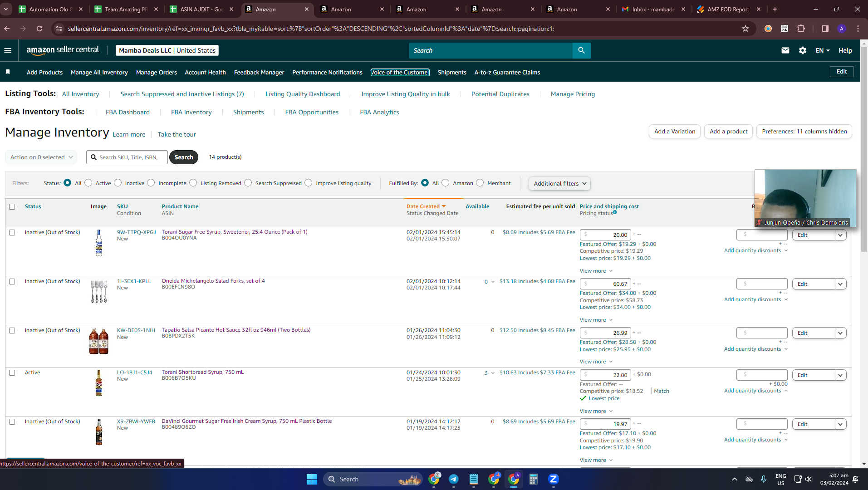868x490 pixels.
Task: View site information icon in address bar
Action: pos(59,29)
